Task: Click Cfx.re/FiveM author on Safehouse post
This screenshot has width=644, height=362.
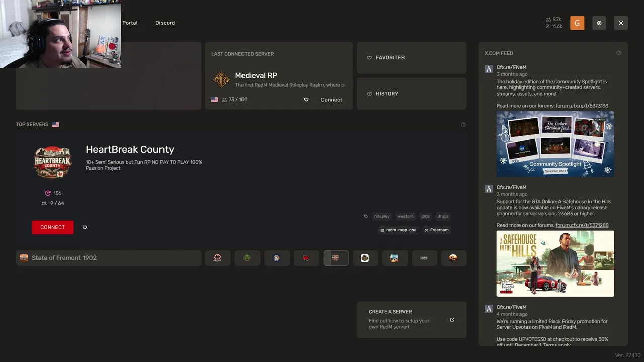Action: pyautogui.click(x=511, y=187)
